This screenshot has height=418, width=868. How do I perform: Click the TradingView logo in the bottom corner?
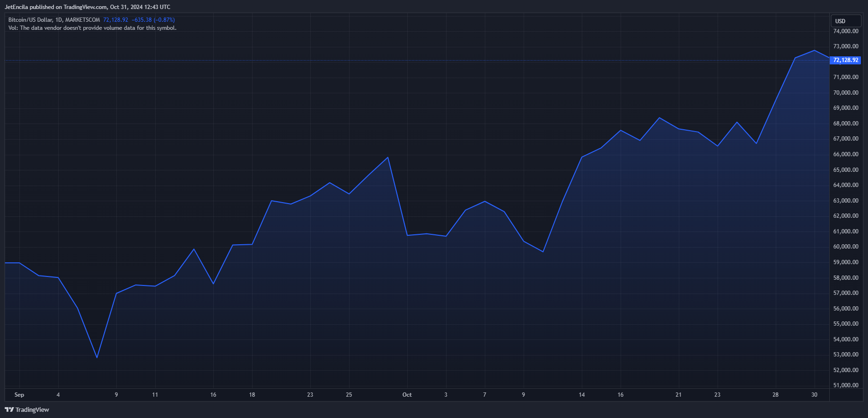(27, 409)
